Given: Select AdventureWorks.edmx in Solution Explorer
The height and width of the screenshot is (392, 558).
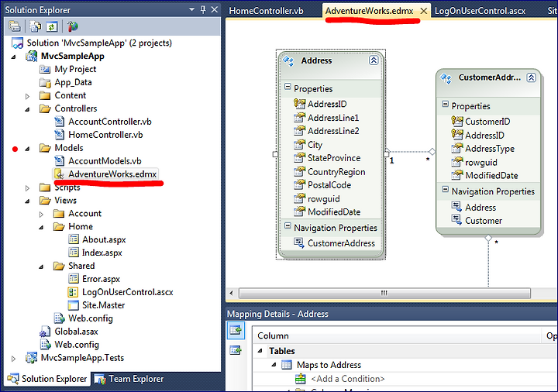Looking at the screenshot, I should tap(112, 174).
